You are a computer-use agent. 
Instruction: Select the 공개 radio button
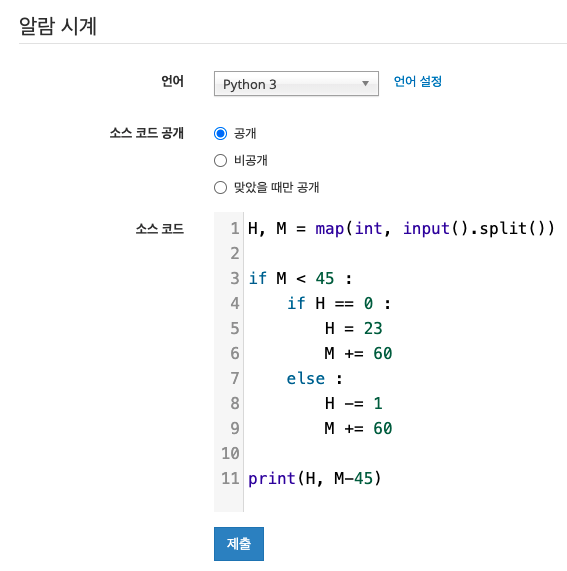tap(220, 133)
